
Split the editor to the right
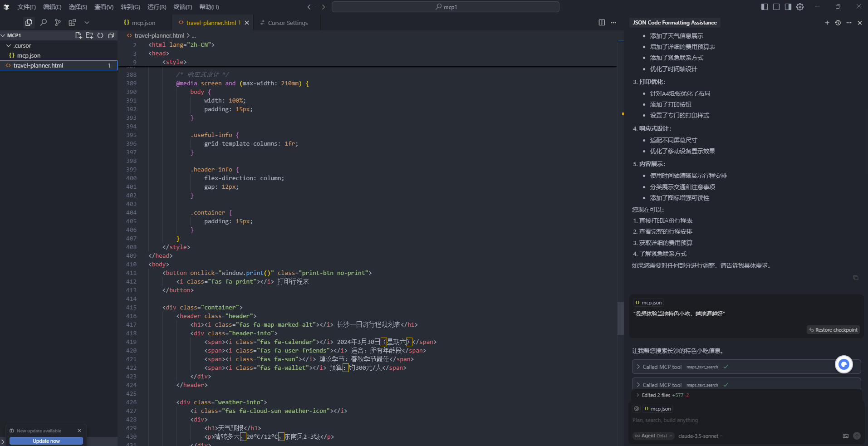point(602,23)
